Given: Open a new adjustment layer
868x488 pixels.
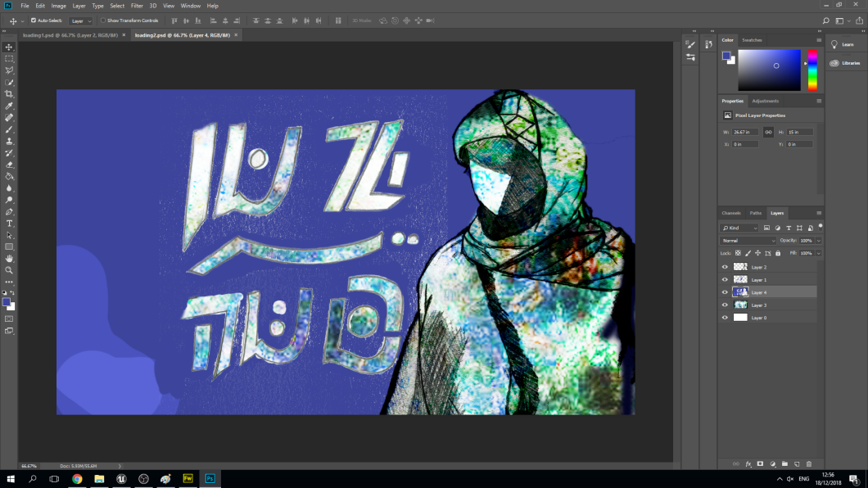Looking at the screenshot, I should tap(773, 464).
